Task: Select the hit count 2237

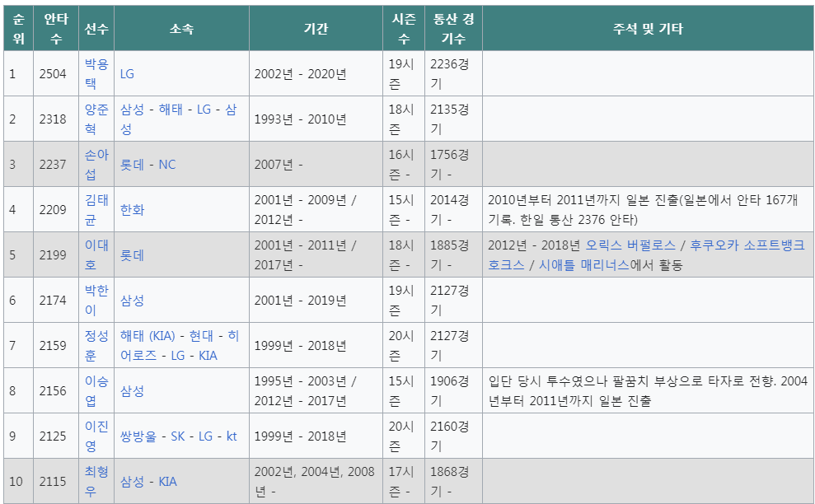Action: tap(53, 164)
